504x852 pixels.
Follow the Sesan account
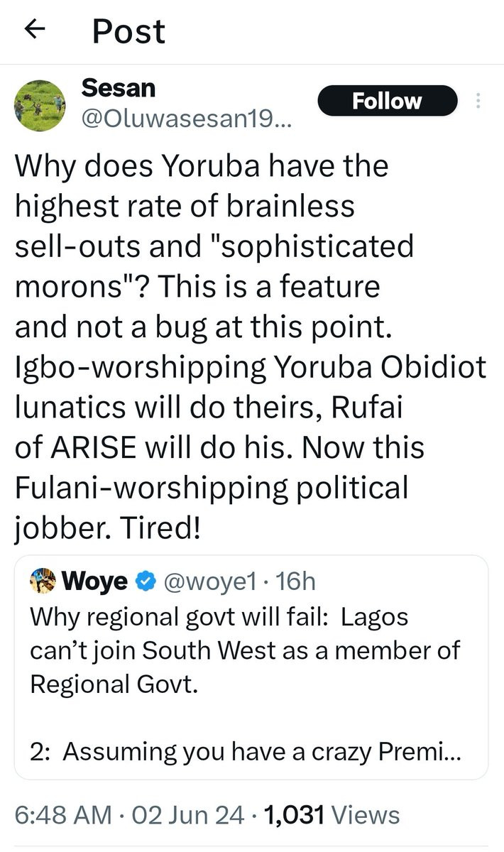coord(387,101)
